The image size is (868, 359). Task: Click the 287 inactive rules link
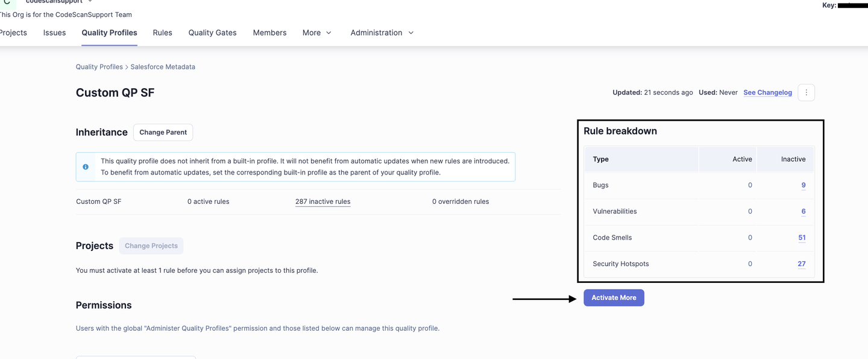(322, 202)
